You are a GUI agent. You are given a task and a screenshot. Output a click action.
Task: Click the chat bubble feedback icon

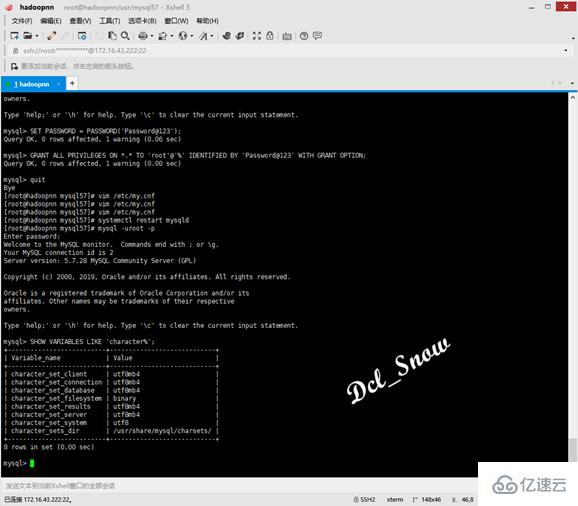(317, 35)
